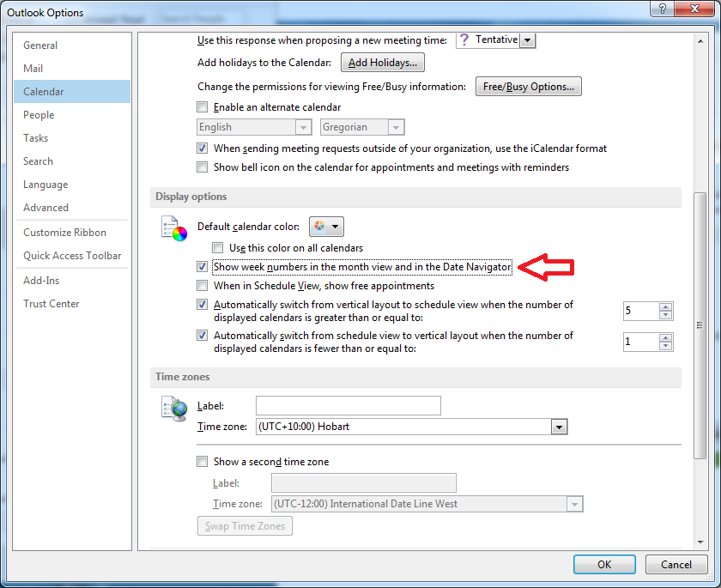This screenshot has width=721, height=588.
Task: Increase the fewer-than-or-equal calendars value 1
Action: 665,338
